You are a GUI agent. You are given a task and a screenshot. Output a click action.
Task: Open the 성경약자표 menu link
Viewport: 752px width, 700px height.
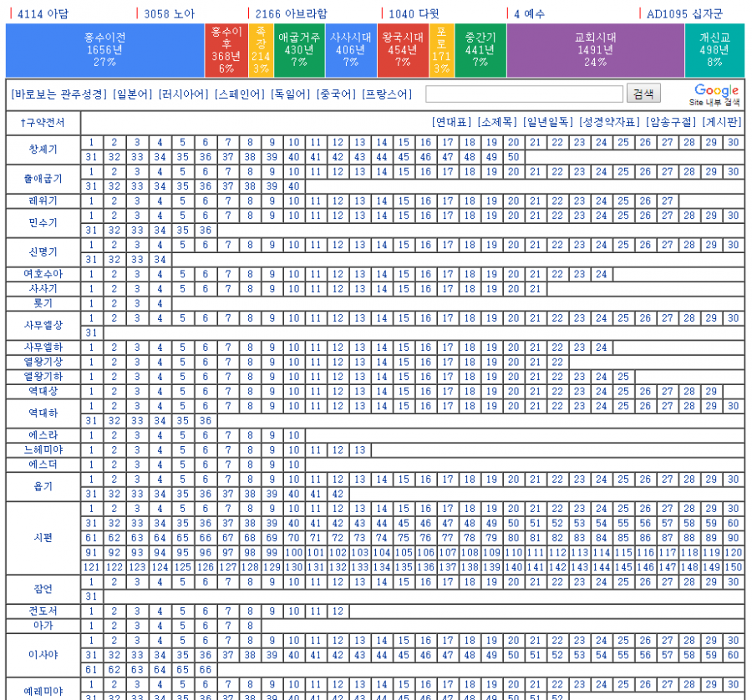[609, 122]
